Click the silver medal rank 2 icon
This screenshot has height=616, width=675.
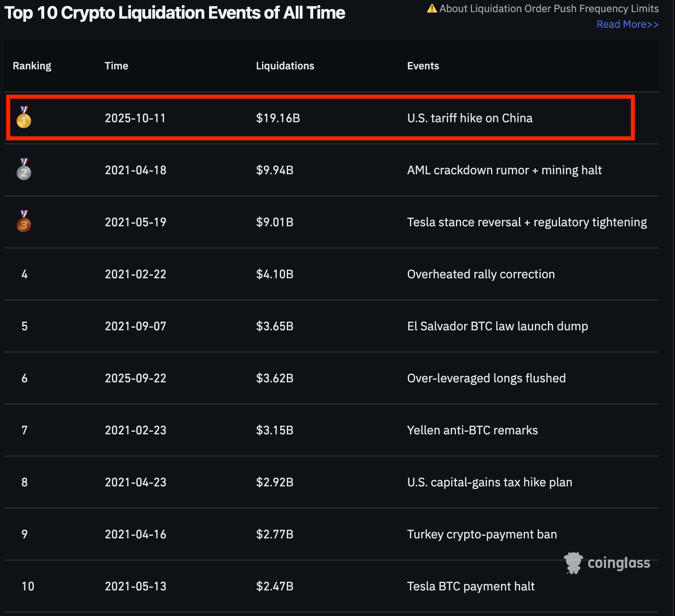pyautogui.click(x=24, y=169)
